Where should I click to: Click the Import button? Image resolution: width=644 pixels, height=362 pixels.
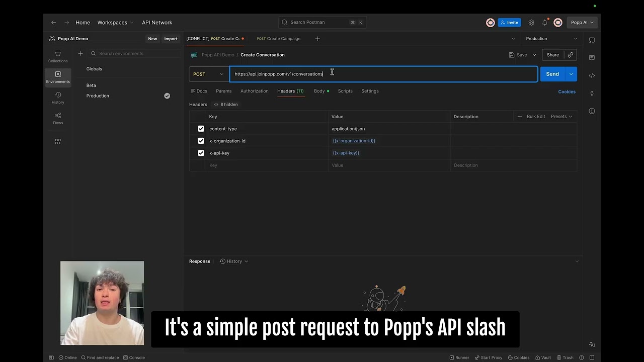(171, 39)
